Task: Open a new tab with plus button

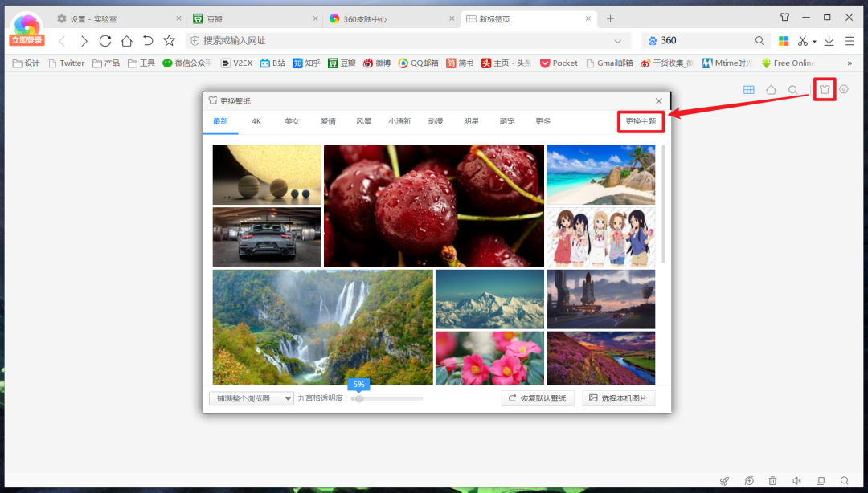Action: [610, 18]
